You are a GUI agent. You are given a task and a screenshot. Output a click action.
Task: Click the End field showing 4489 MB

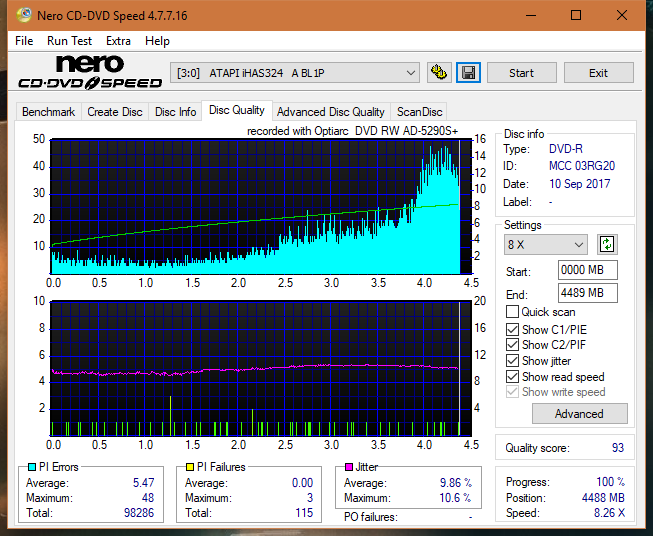tap(587, 293)
